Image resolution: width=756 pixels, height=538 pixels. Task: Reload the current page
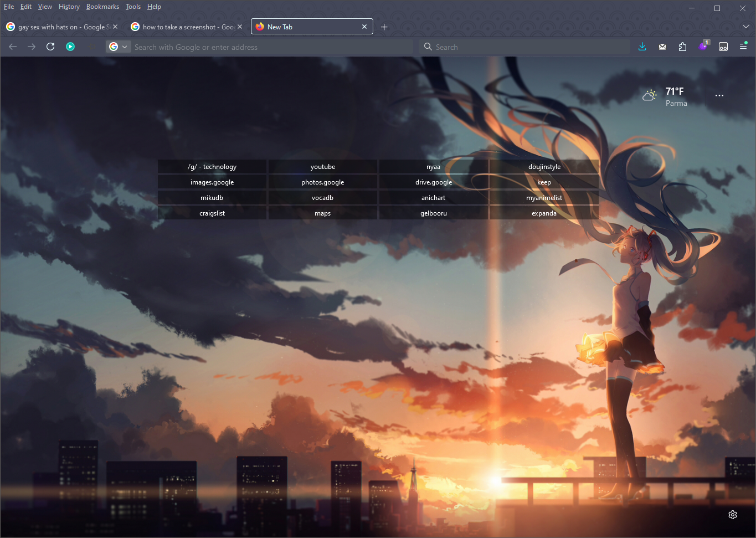50,47
